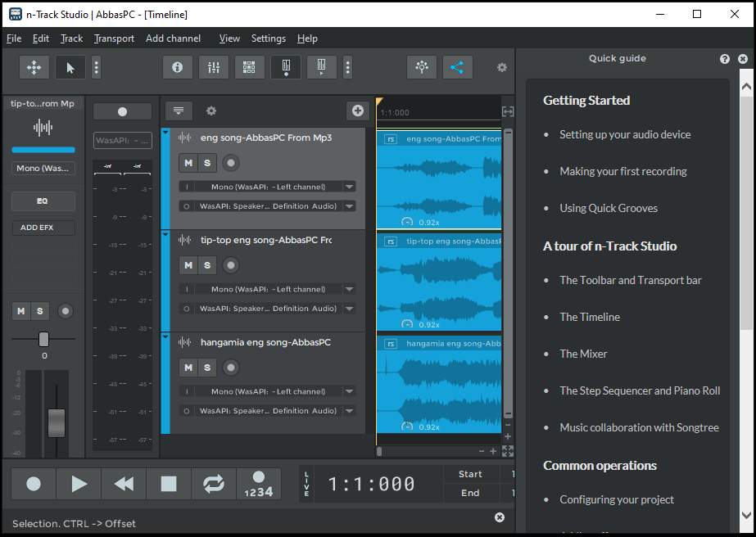Viewport: 756px width, 537px height.
Task: Click the 1:1:000 time position display
Action: [371, 484]
